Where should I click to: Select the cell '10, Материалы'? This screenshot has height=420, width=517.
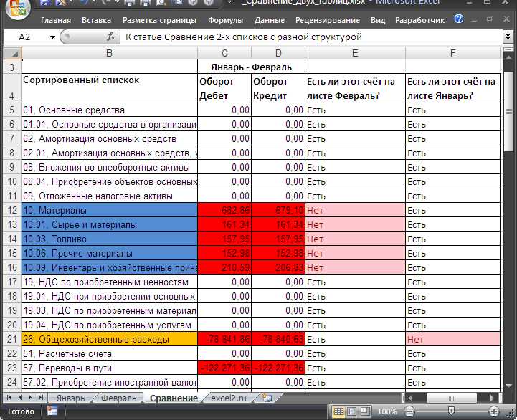pos(109,210)
